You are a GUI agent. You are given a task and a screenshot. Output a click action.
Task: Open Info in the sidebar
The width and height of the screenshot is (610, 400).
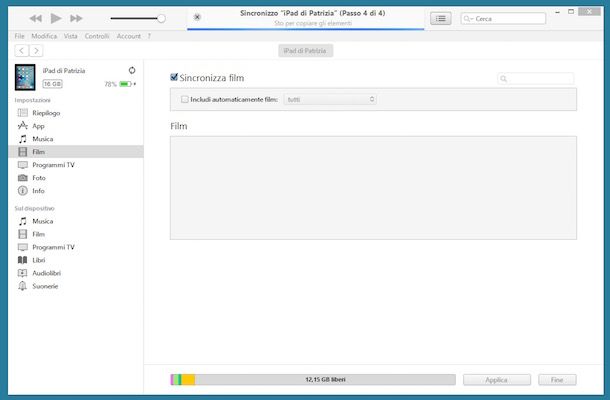76,191
